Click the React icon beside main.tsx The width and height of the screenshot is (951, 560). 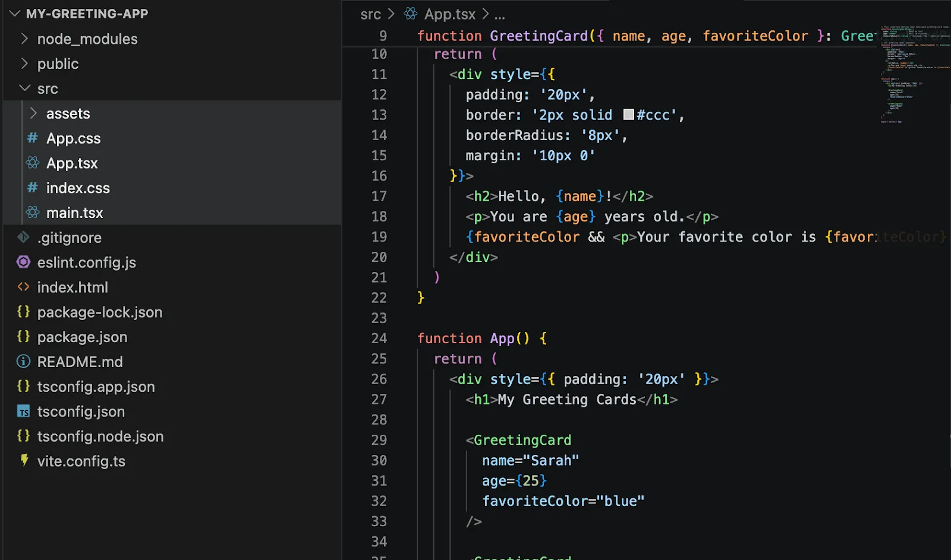pos(33,213)
